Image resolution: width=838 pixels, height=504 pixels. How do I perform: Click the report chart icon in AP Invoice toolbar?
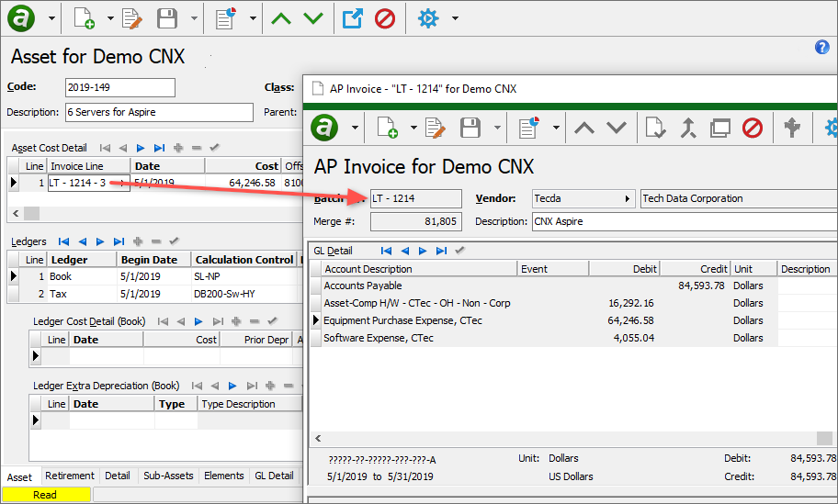click(528, 128)
